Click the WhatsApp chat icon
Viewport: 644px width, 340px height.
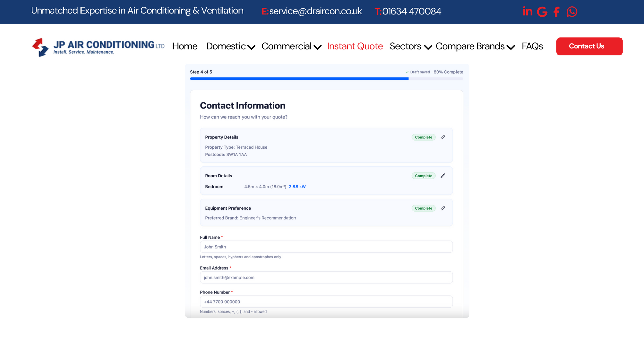(572, 12)
